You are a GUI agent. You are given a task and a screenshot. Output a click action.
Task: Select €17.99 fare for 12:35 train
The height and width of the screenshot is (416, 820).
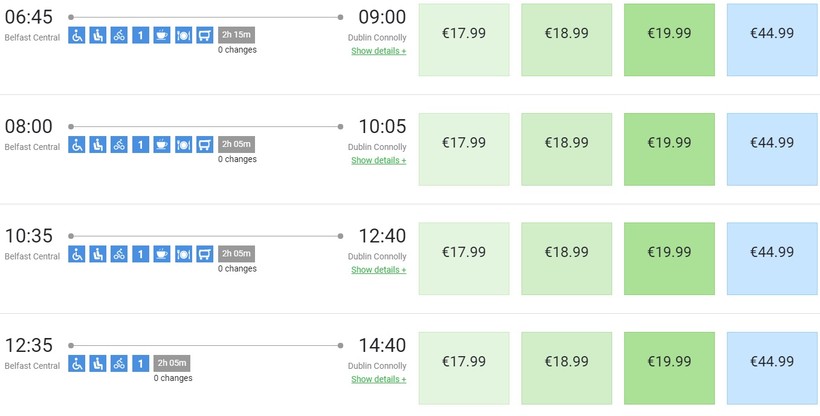[464, 368]
